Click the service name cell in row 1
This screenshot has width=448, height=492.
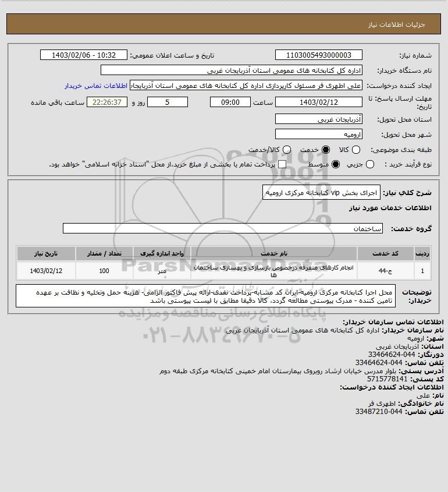coord(273,271)
